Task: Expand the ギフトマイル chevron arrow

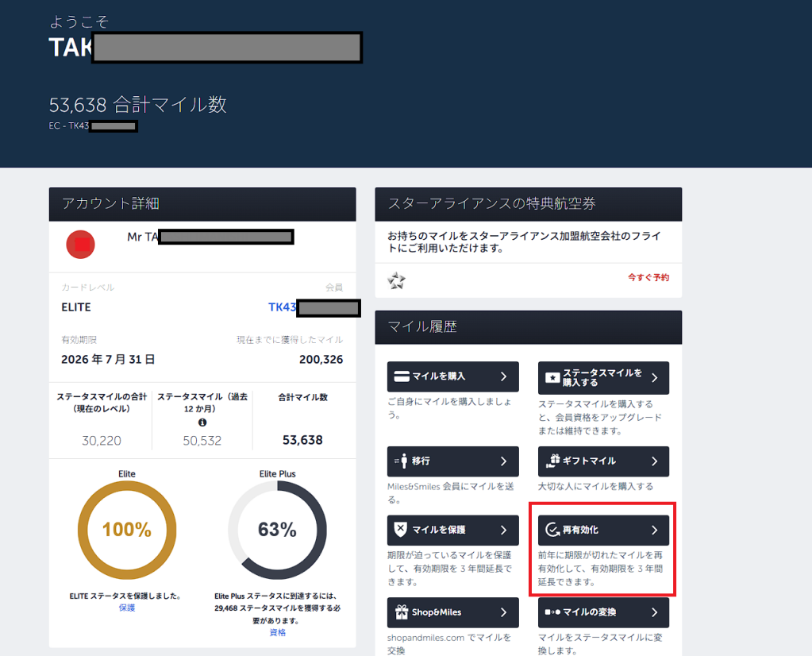Action: 654,461
